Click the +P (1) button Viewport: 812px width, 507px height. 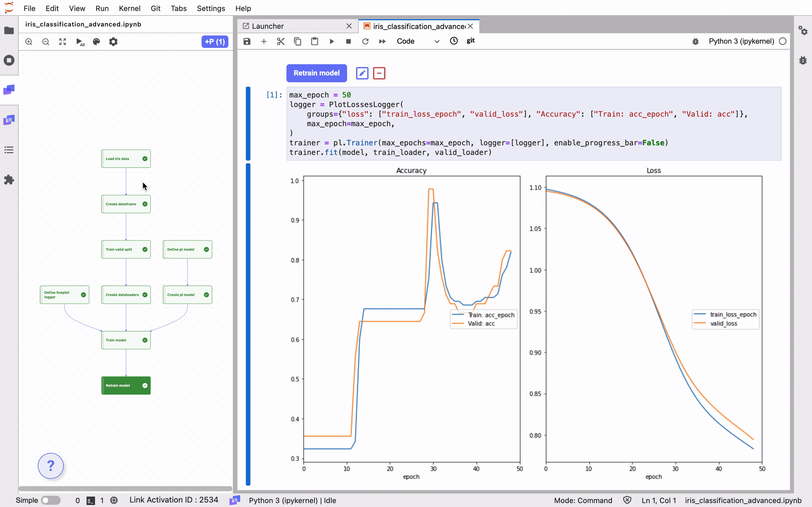[x=215, y=42]
